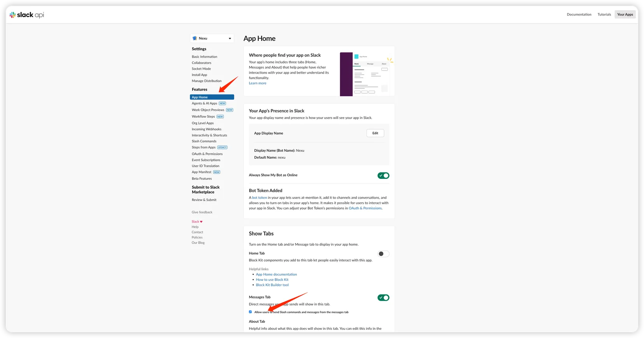Image resolution: width=644 pixels, height=338 pixels.
Task: Click the NEW badge beside Work Object Previews
Action: coord(230,110)
